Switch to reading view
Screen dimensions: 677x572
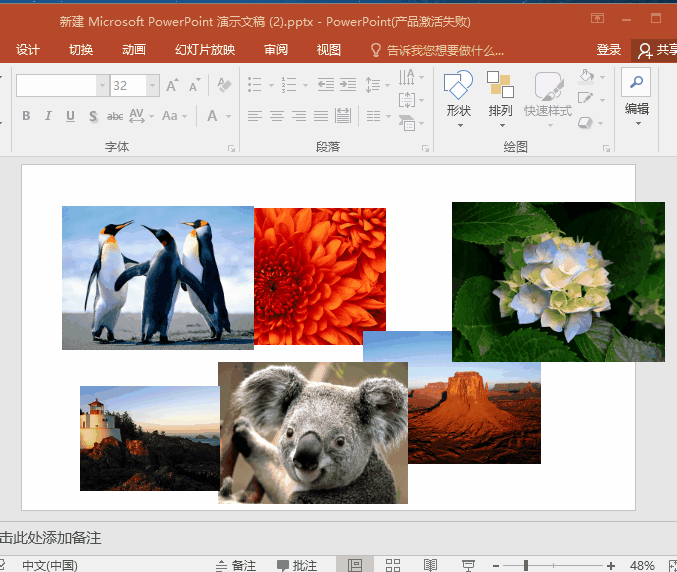click(430, 565)
